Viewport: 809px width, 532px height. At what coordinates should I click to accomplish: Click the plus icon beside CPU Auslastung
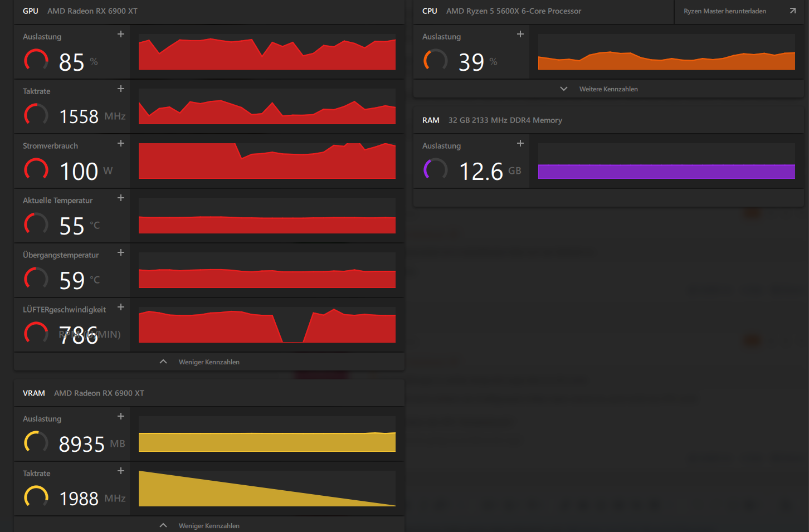coord(520,35)
